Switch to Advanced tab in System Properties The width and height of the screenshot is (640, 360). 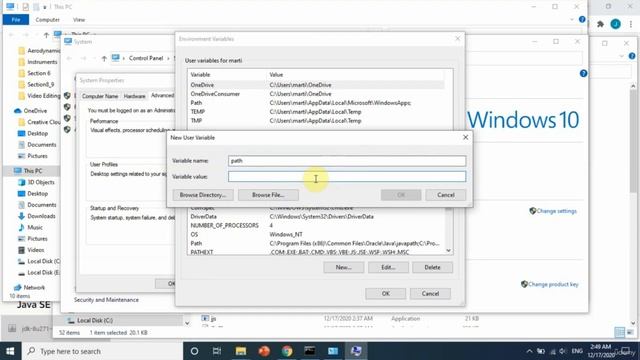(x=162, y=96)
